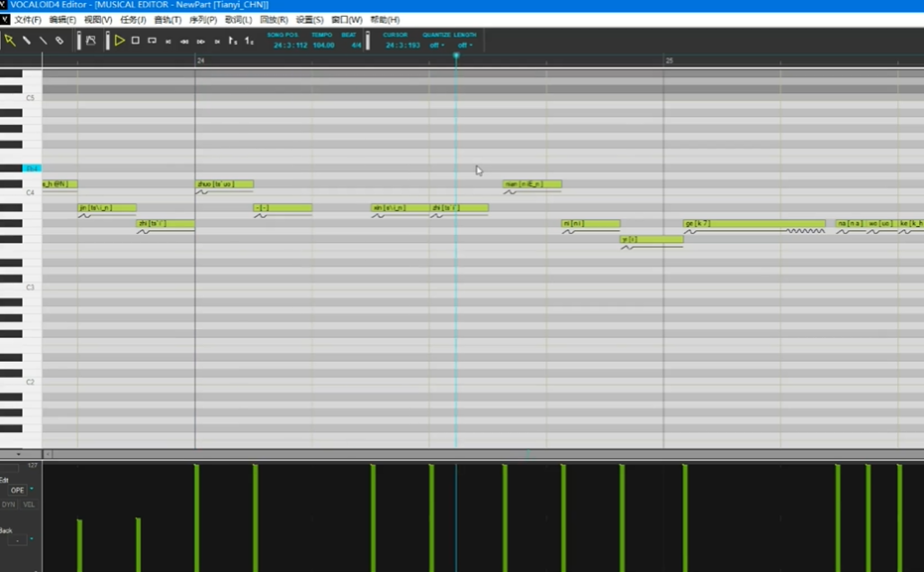Click the tempo value 104.00
Viewport: 924px width, 572px height.
click(323, 45)
